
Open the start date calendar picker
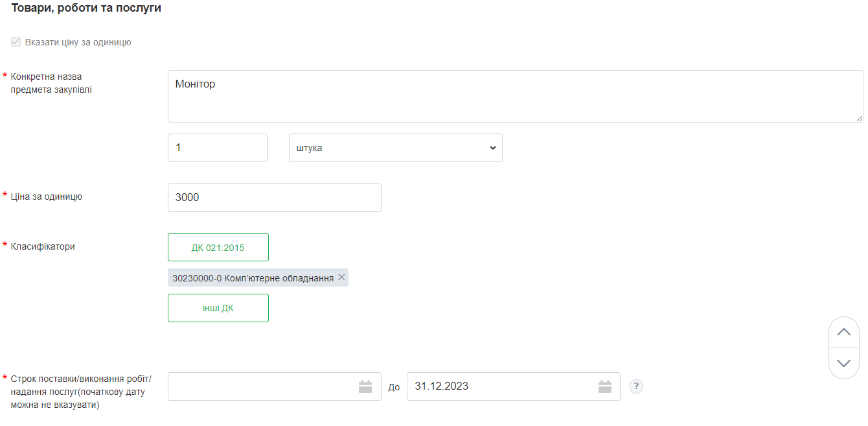[x=365, y=386]
